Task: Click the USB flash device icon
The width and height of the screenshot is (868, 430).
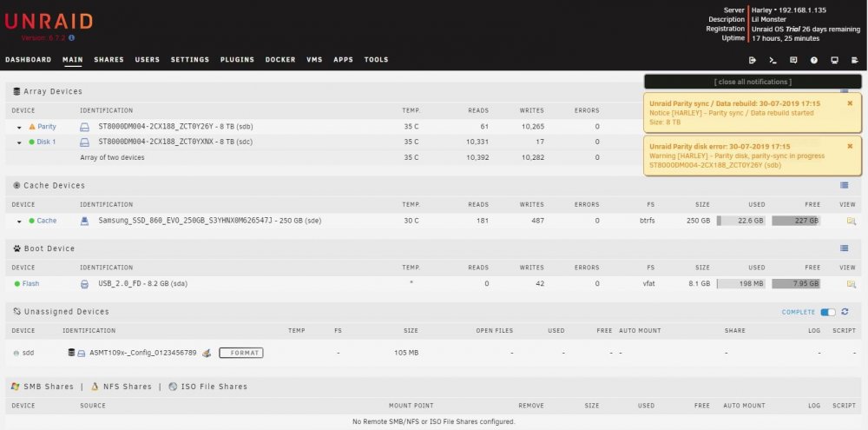Action: (84, 284)
